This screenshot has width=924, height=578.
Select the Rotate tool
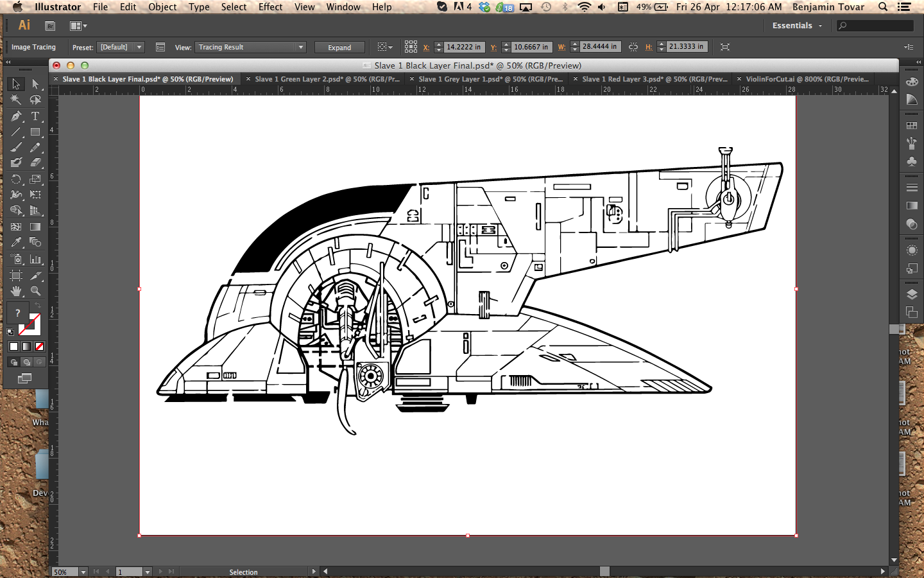tap(16, 179)
